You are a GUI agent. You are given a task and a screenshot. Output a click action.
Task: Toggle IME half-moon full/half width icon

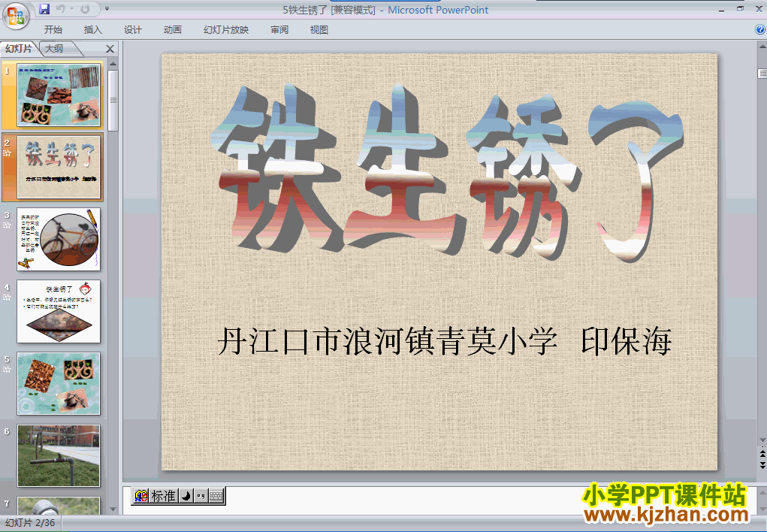click(186, 496)
